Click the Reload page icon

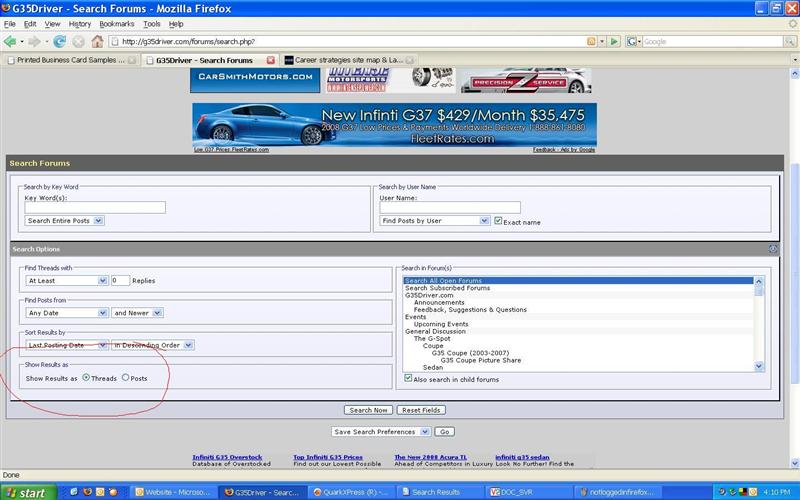[x=60, y=41]
